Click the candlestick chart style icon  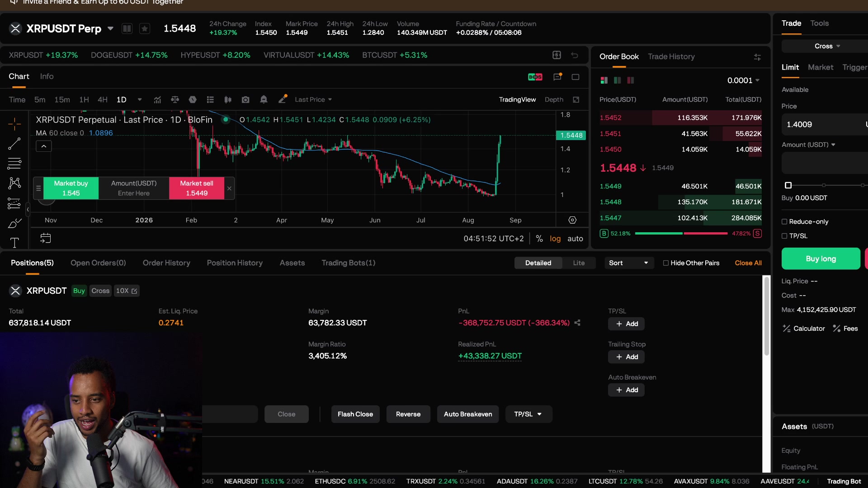[228, 99]
